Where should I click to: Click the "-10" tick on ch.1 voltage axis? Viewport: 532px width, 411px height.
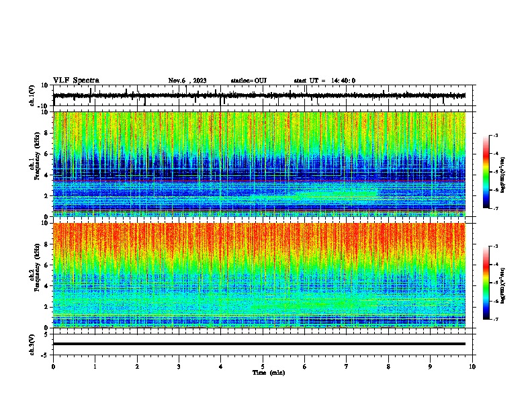click(x=44, y=106)
